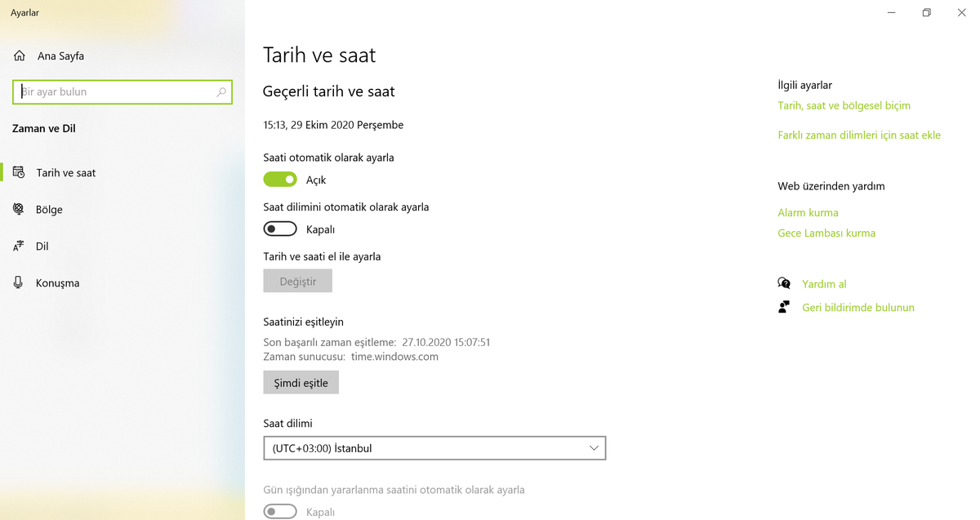
Task: Open the Bölge settings page
Action: tap(49, 210)
